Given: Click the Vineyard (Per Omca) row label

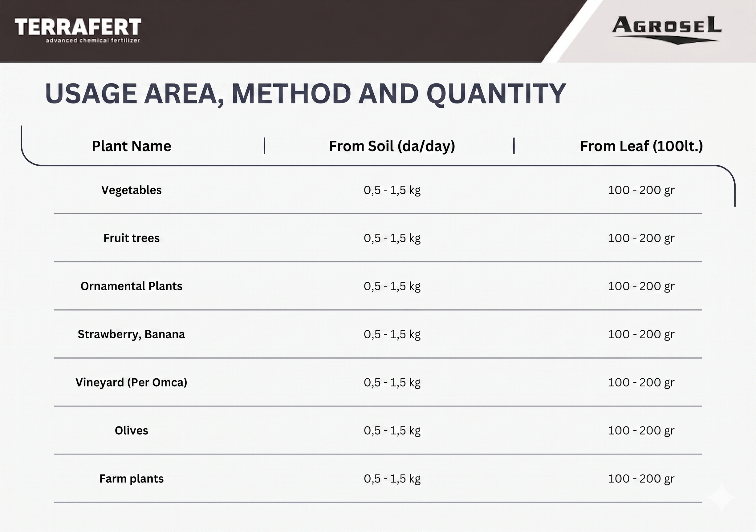Looking at the screenshot, I should tap(131, 382).
